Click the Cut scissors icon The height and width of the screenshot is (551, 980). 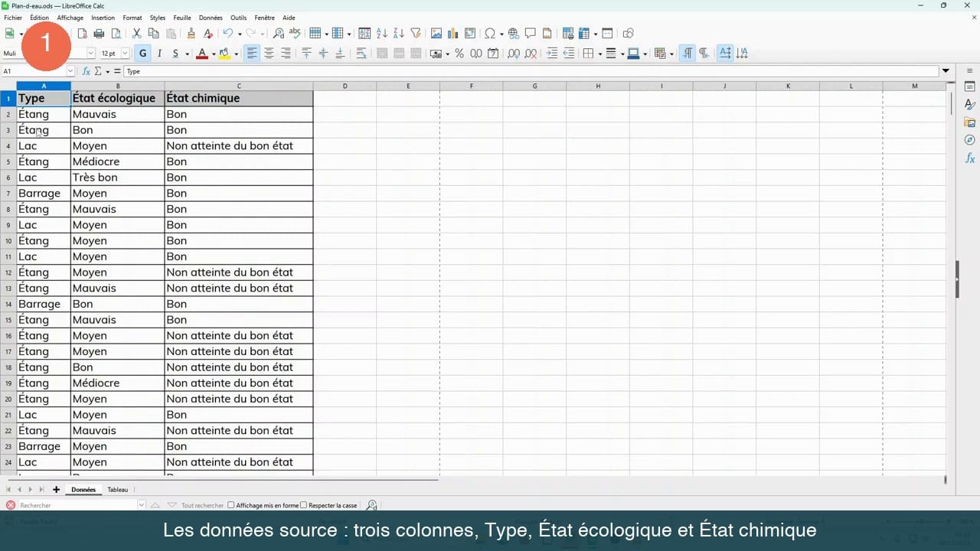coord(136,34)
